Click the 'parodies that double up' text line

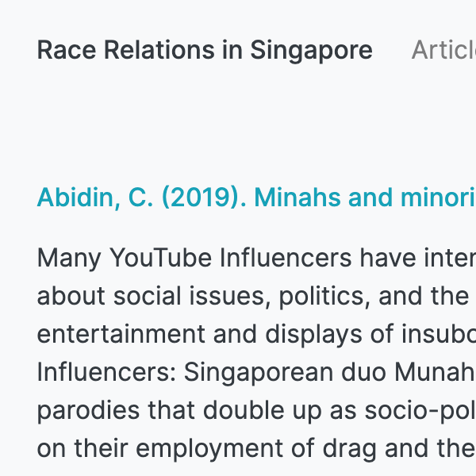click(256, 411)
